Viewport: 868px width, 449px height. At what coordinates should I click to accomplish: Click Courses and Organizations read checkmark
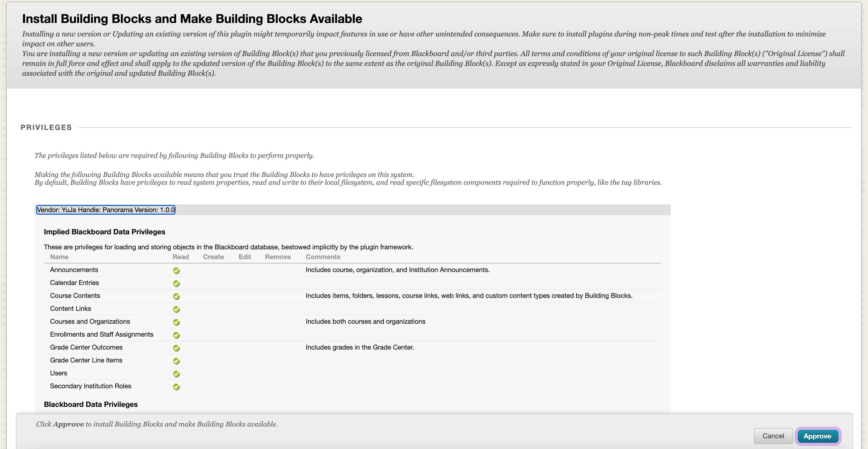(176, 322)
